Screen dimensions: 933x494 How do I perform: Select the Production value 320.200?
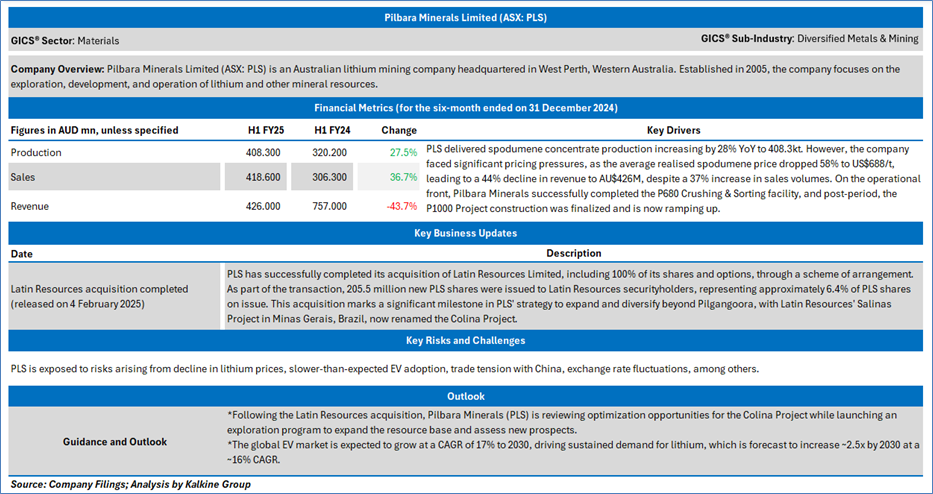click(329, 153)
